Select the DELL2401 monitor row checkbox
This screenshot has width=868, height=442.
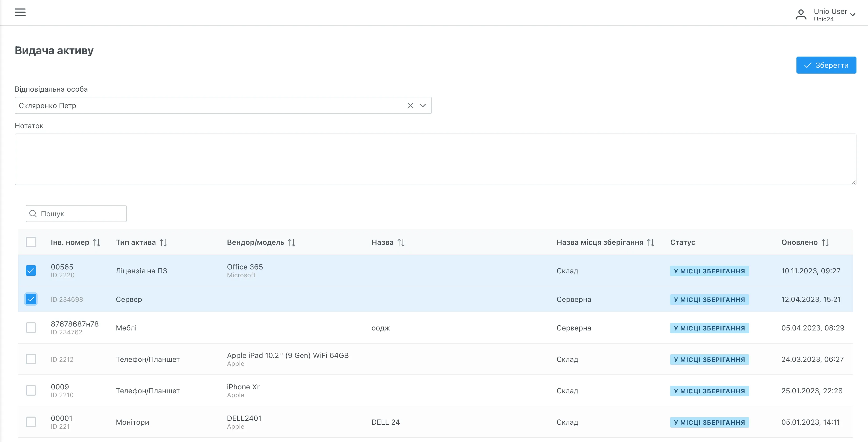click(31, 422)
